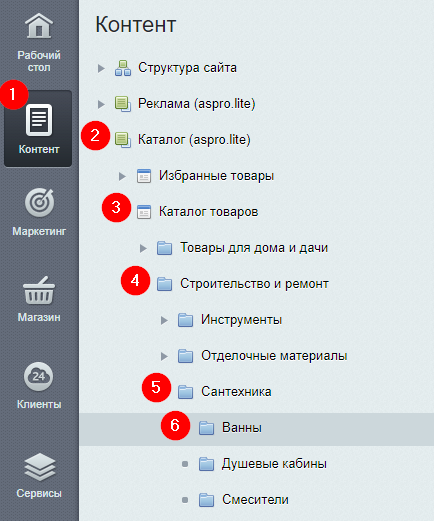Click the Сантехника folder icon
The height and width of the screenshot is (521, 434).
pyautogui.click(x=186, y=392)
